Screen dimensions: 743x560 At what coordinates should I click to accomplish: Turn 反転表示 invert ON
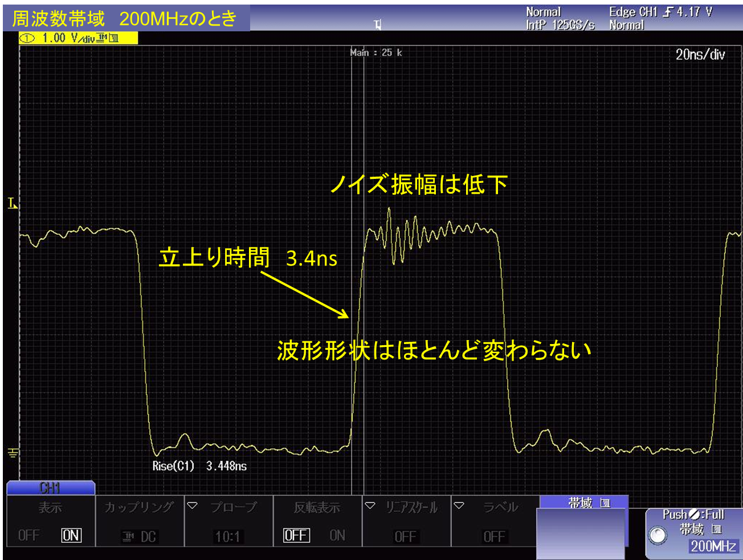point(337,536)
